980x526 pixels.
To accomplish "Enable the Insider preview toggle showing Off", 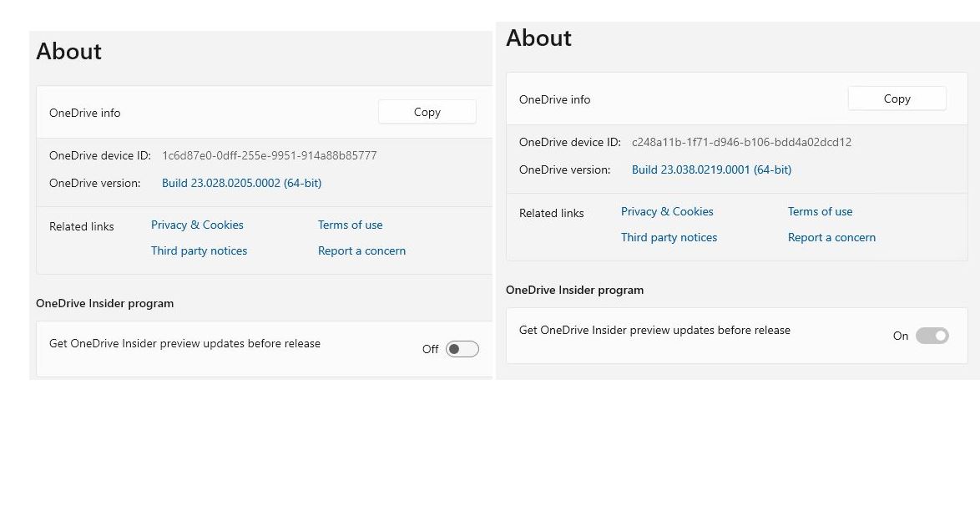I will point(462,349).
